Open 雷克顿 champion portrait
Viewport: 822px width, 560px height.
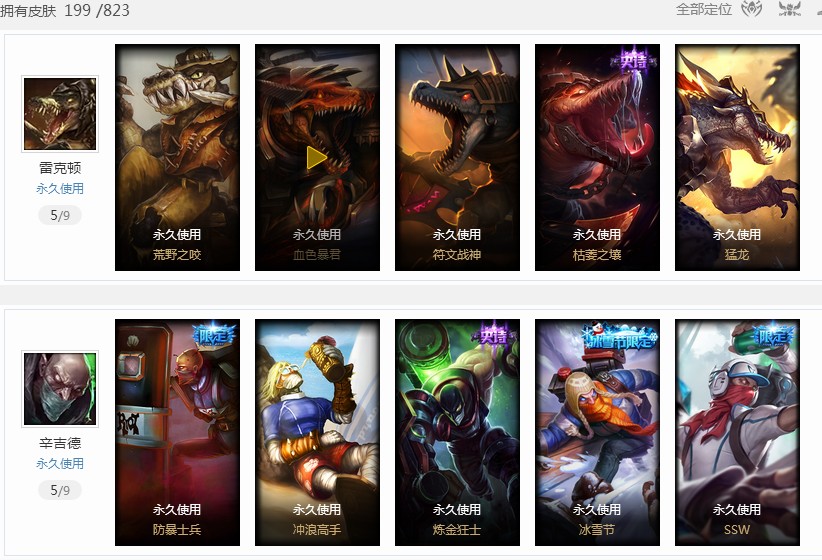[60, 114]
